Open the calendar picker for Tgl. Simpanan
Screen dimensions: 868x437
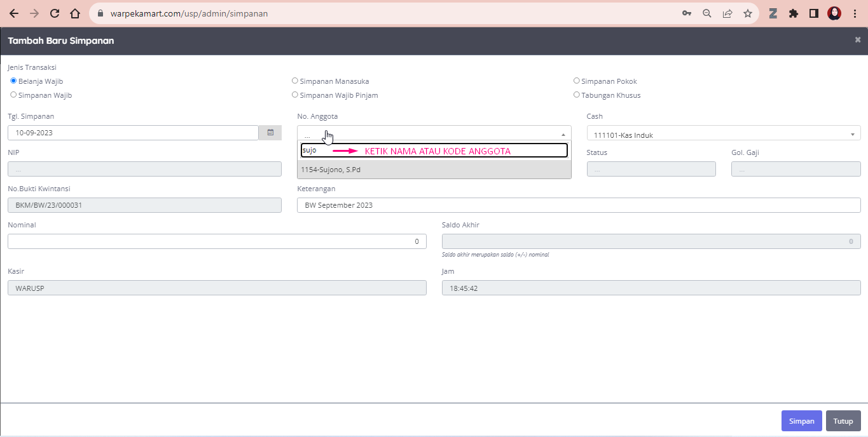270,133
